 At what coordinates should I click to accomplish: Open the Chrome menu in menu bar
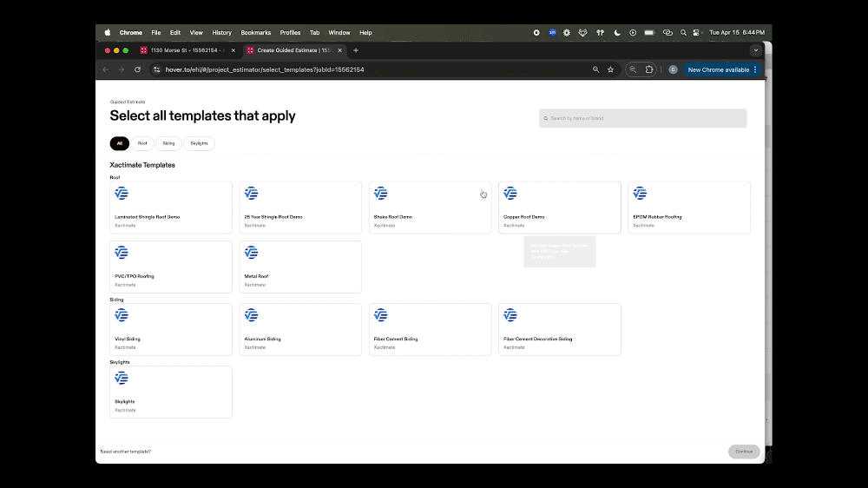[131, 33]
